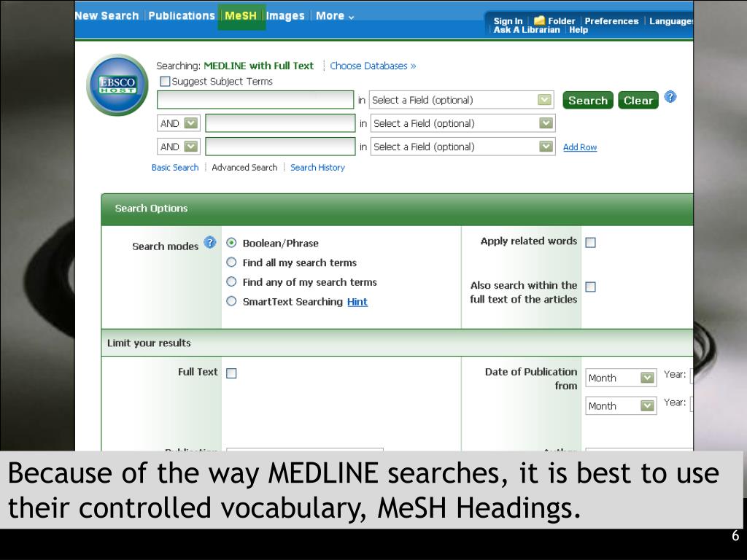Click the SmartText Hint link

click(357, 302)
